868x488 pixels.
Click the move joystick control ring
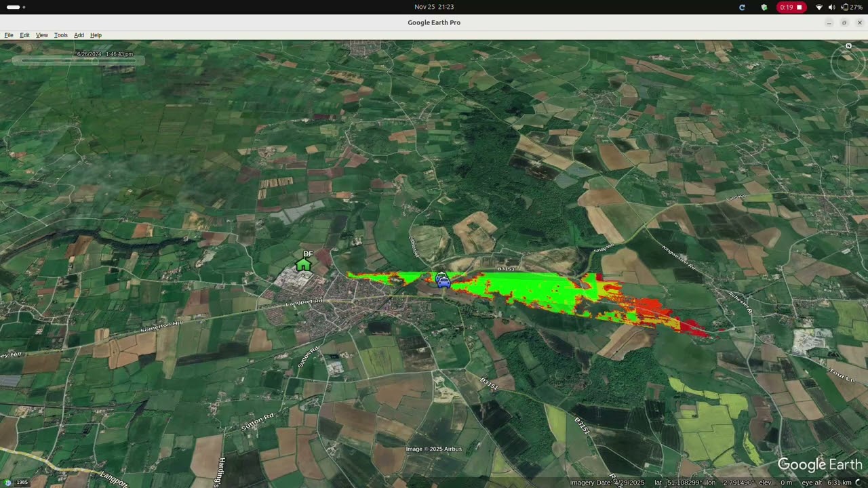tap(848, 95)
